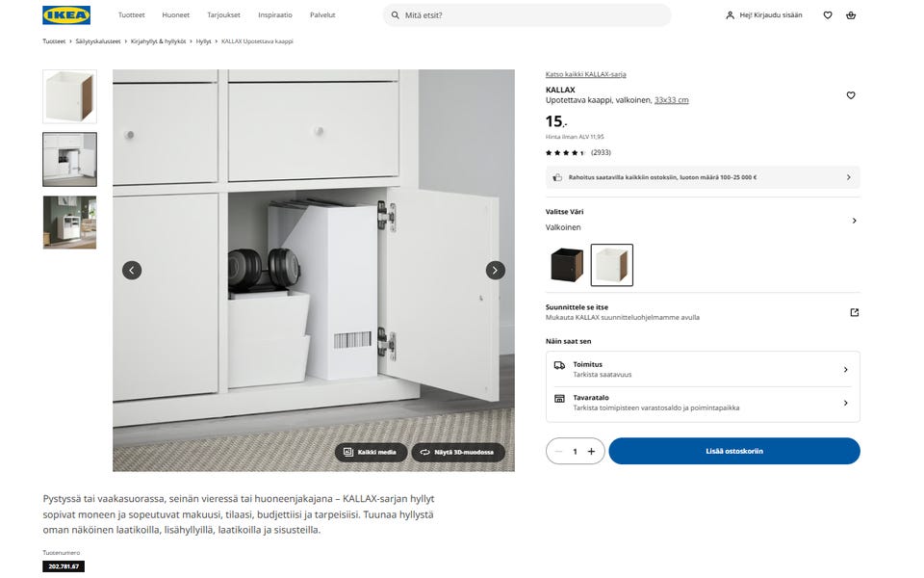Click Lisää ostoskoriin button
This screenshot has width=924, height=578.
tap(734, 451)
